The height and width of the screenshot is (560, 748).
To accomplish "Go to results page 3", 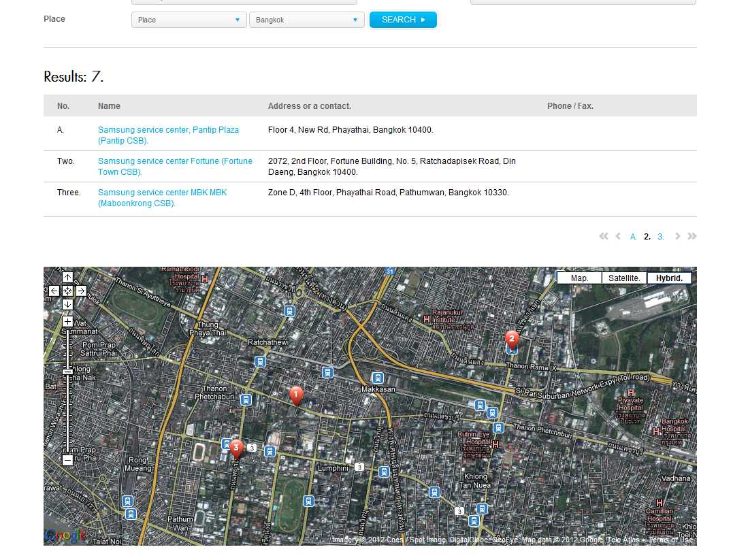I will pyautogui.click(x=661, y=237).
